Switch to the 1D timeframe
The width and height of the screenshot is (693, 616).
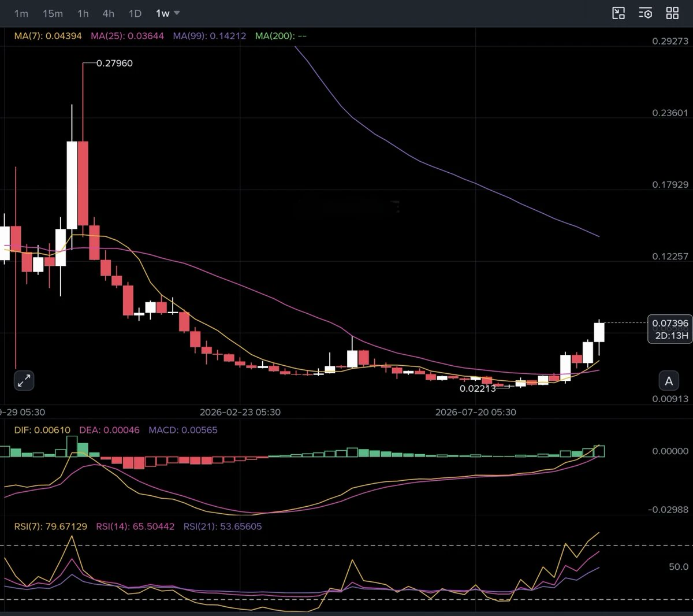tap(135, 13)
